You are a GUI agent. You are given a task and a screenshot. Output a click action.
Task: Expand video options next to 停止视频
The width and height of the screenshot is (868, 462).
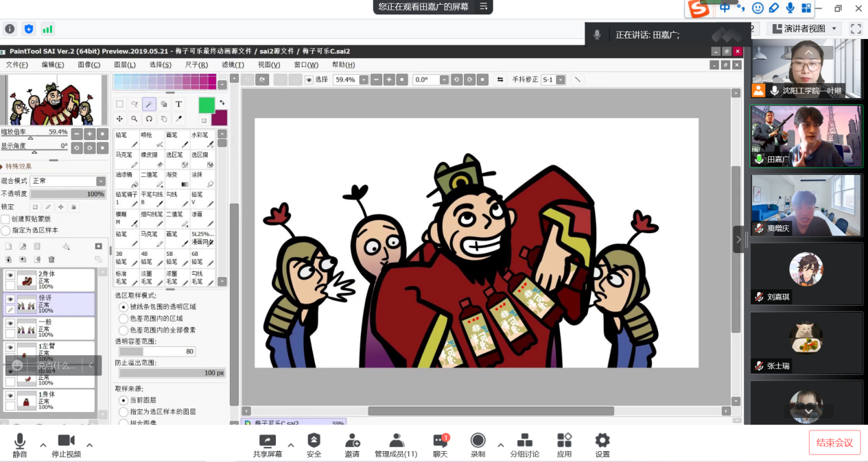pyautogui.click(x=89, y=444)
